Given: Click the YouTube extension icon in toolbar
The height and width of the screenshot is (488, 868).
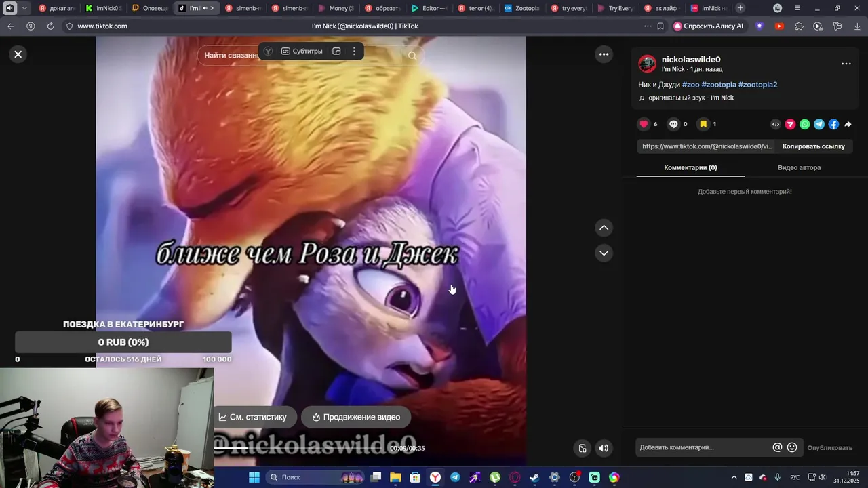Looking at the screenshot, I should 779,26.
